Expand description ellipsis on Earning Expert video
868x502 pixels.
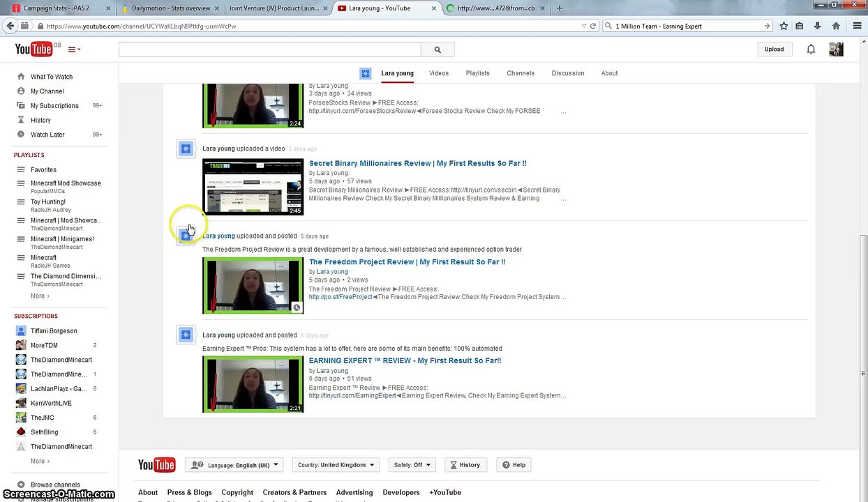coord(563,397)
